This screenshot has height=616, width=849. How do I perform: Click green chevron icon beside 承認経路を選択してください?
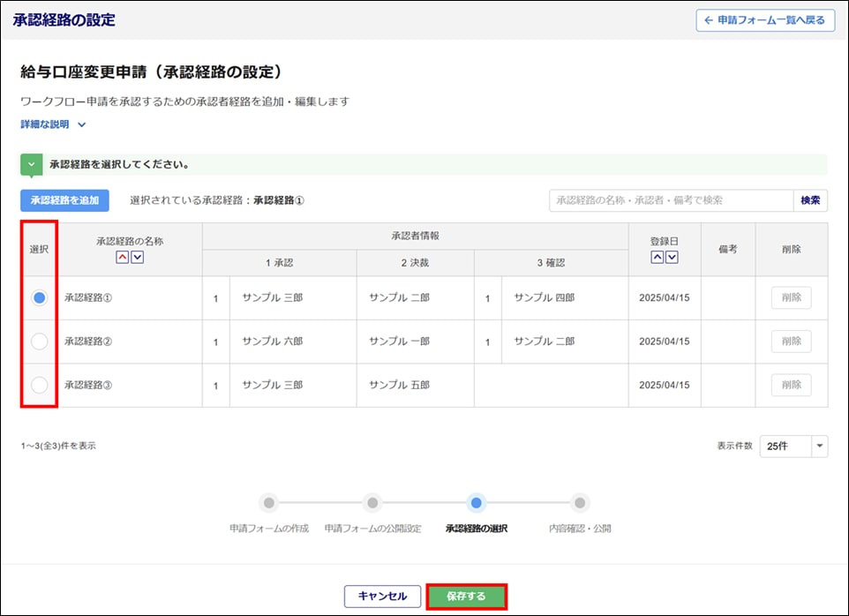(32, 164)
